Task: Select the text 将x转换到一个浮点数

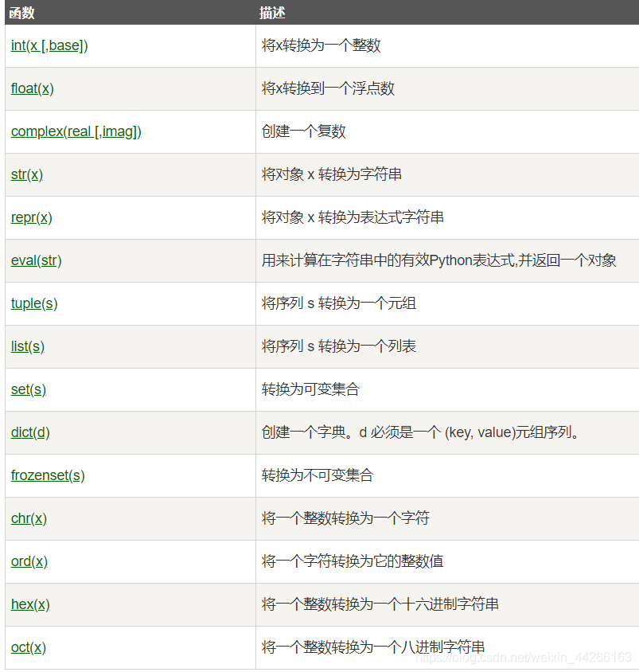Action: [328, 88]
